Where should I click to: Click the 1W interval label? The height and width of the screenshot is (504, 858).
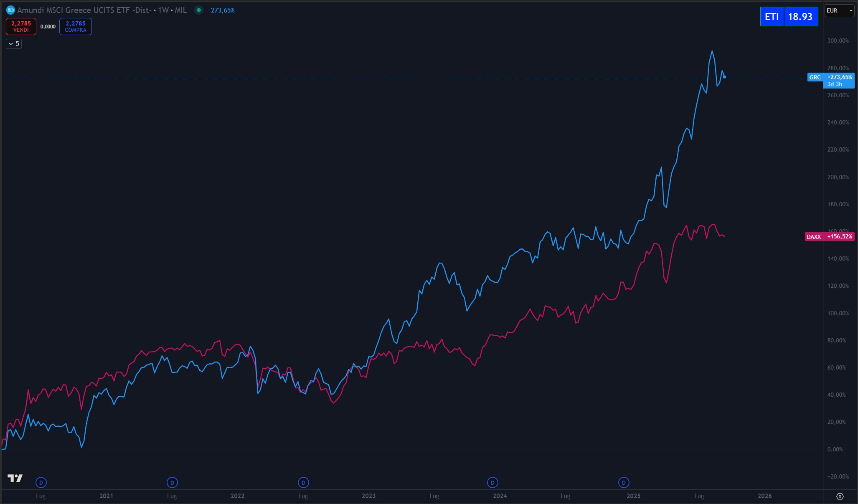tap(163, 10)
